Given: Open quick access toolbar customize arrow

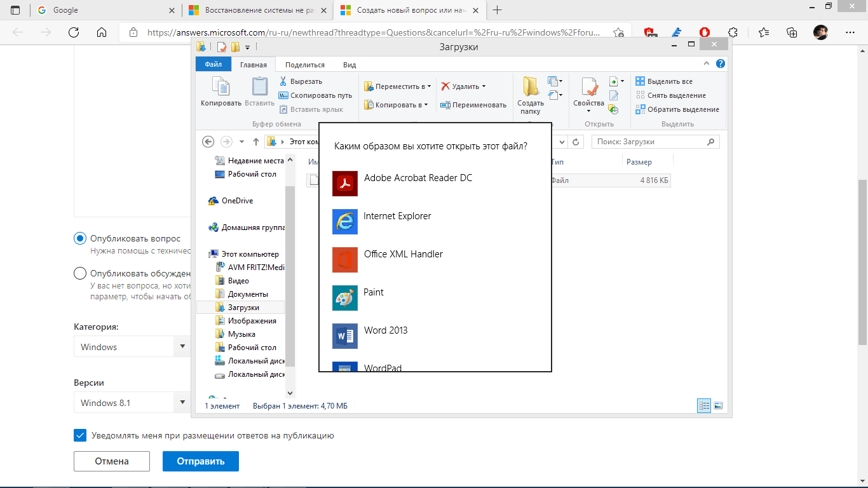Looking at the screenshot, I should [x=248, y=47].
